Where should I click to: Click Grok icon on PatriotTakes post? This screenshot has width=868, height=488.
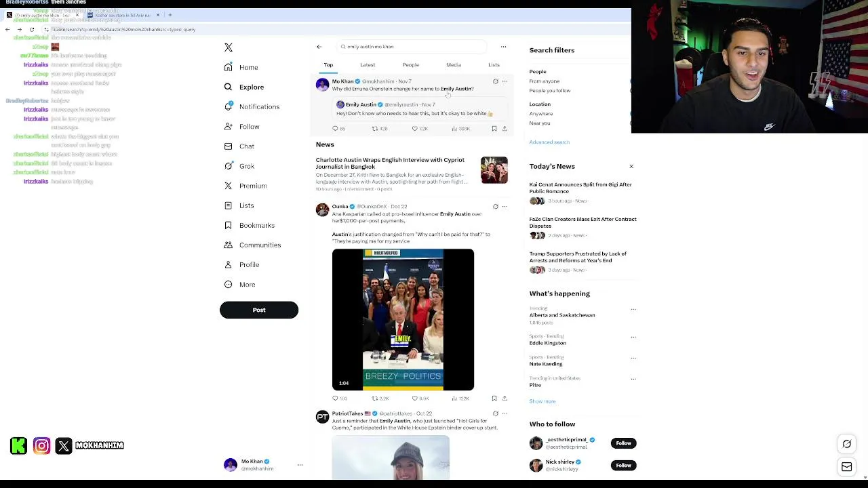pyautogui.click(x=495, y=413)
